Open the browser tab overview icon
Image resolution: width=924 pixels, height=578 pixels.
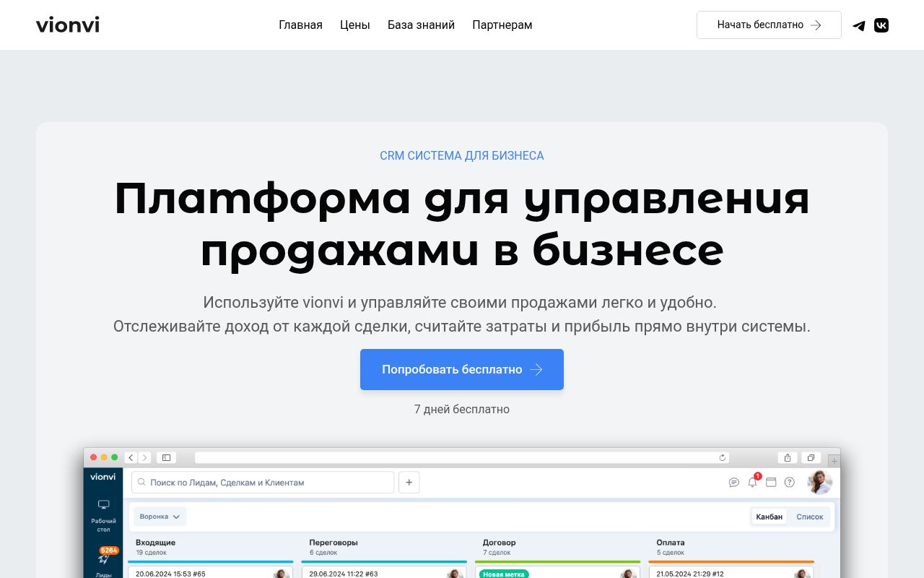tap(810, 457)
